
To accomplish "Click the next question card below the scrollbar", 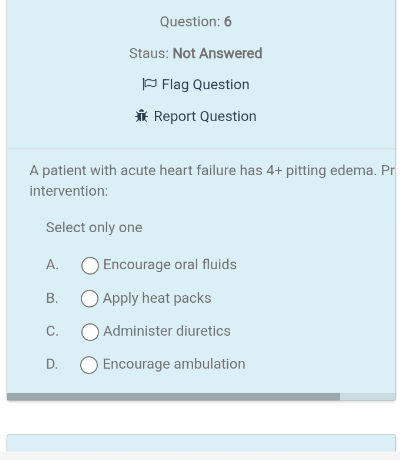I will click(x=201, y=443).
